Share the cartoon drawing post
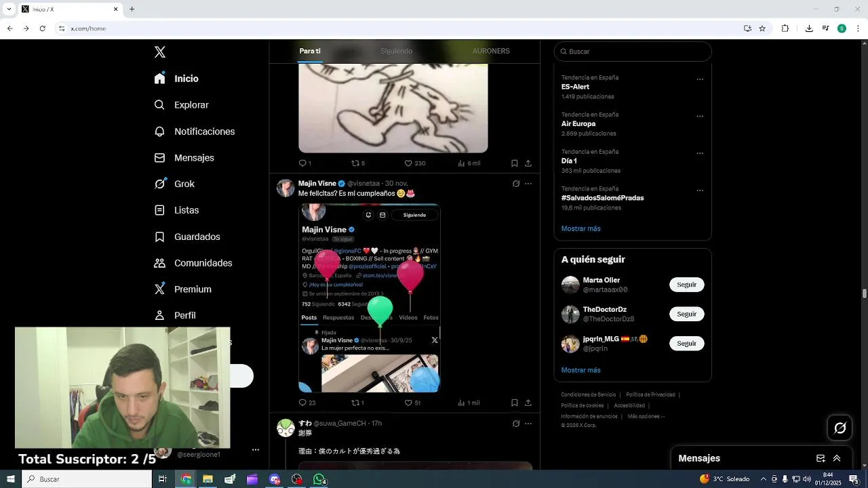The width and height of the screenshot is (868, 488). [528, 163]
